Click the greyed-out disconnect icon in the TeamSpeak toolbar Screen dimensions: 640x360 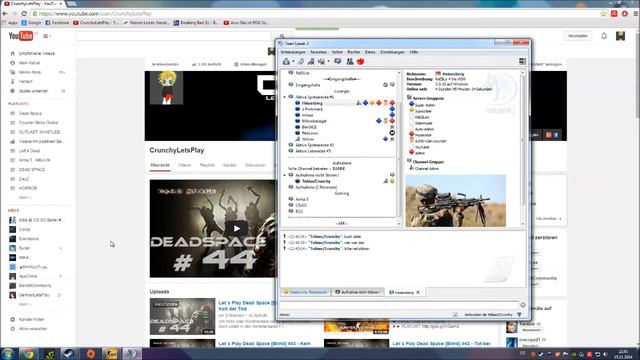click(x=301, y=62)
